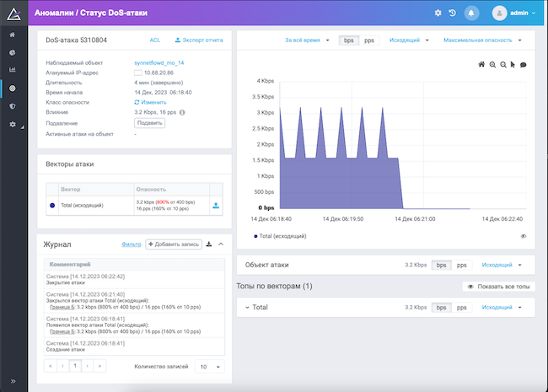This screenshot has height=392, width=548.
Task: Toggle chart series visibility eye icon
Action: click(x=524, y=237)
